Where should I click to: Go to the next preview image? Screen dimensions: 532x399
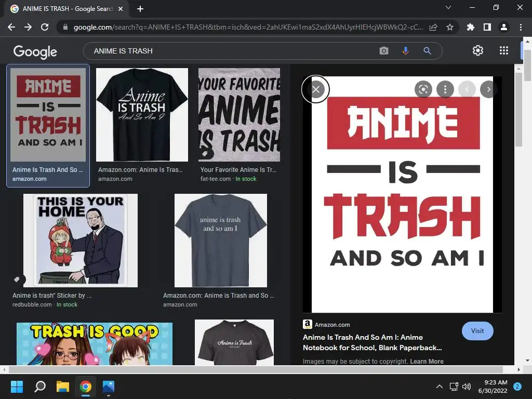[488, 89]
